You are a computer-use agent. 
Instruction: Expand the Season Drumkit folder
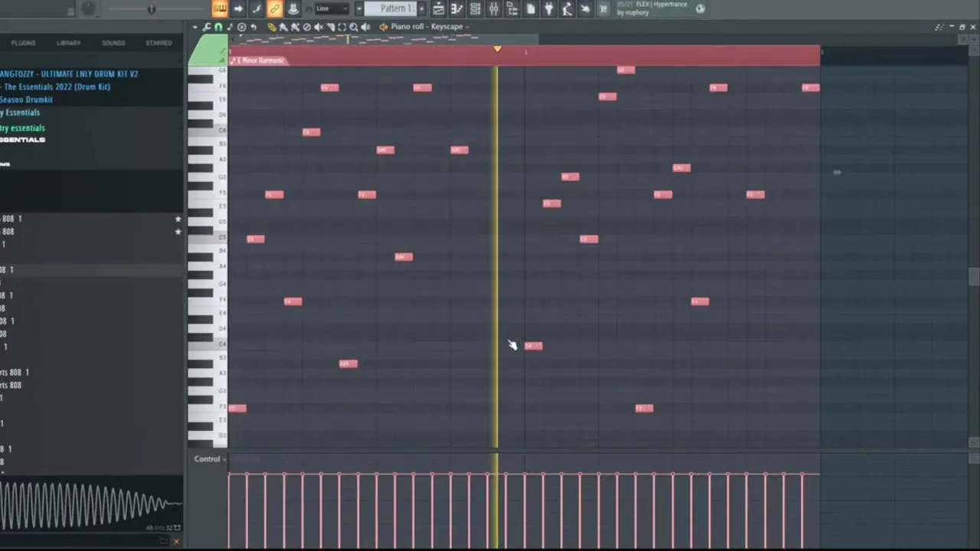26,99
